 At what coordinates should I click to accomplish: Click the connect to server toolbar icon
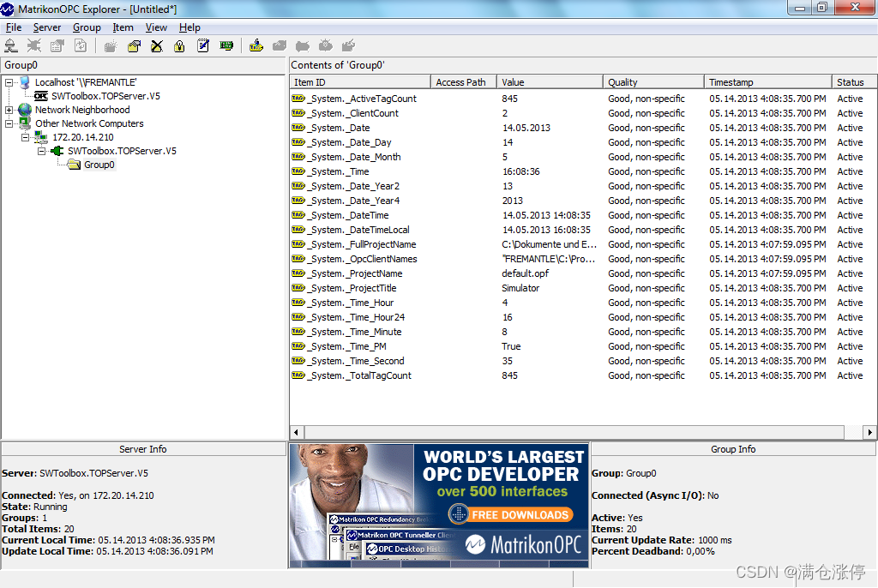[x=10, y=46]
